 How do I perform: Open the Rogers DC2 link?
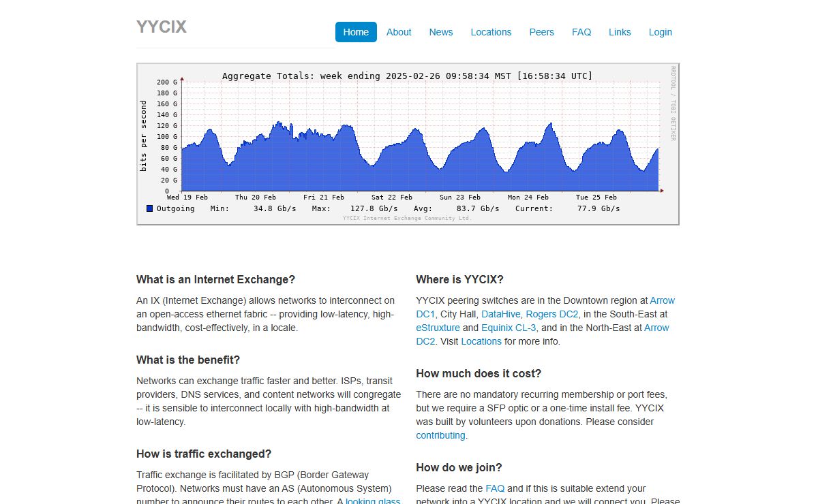[x=552, y=314]
